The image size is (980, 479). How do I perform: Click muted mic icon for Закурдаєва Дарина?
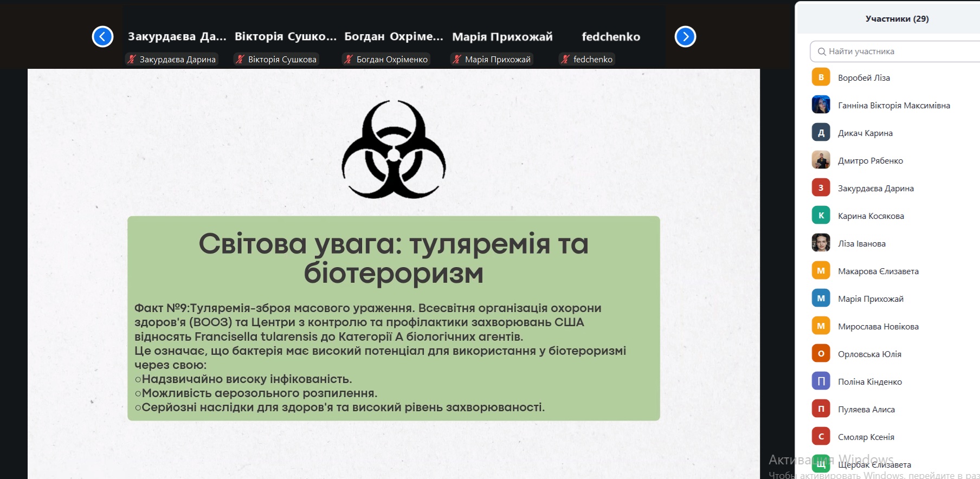tap(132, 60)
